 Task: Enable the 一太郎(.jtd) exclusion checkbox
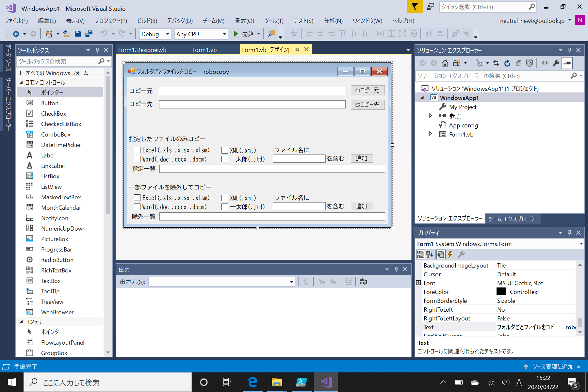224,206
